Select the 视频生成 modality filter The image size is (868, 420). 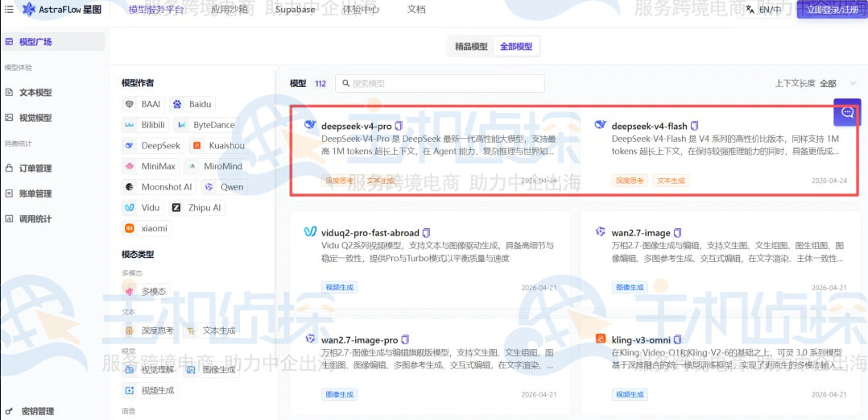(x=150, y=391)
